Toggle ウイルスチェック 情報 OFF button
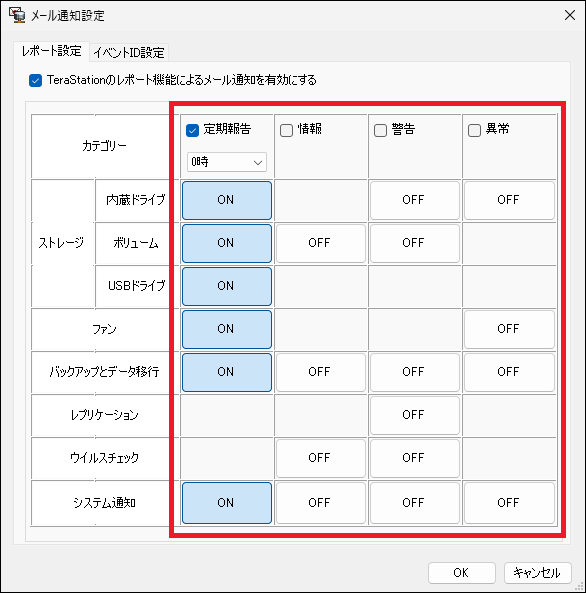The height and width of the screenshot is (593, 586). 321,458
